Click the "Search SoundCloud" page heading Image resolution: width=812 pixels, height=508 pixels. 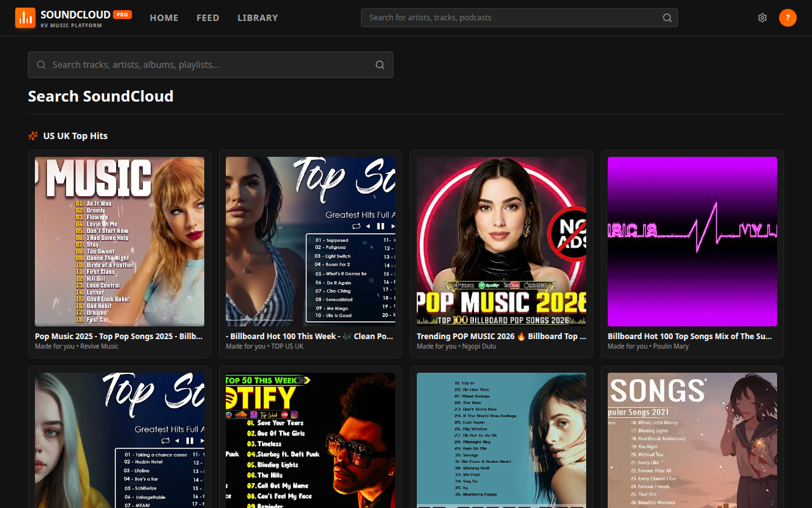click(101, 97)
